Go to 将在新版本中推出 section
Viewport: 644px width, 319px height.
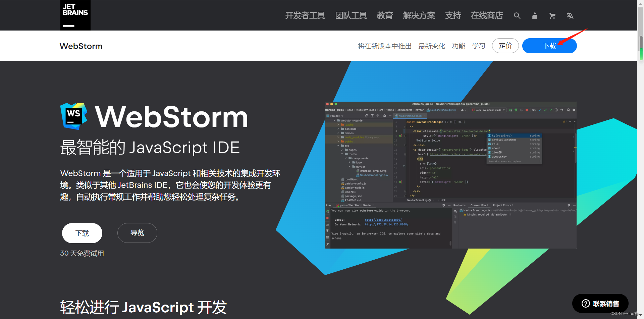pos(385,46)
